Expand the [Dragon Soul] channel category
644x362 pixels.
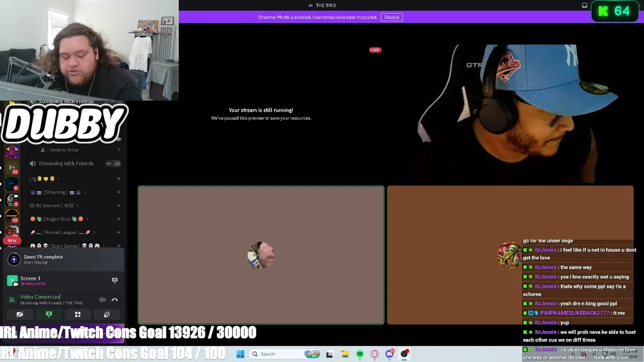tap(59, 219)
